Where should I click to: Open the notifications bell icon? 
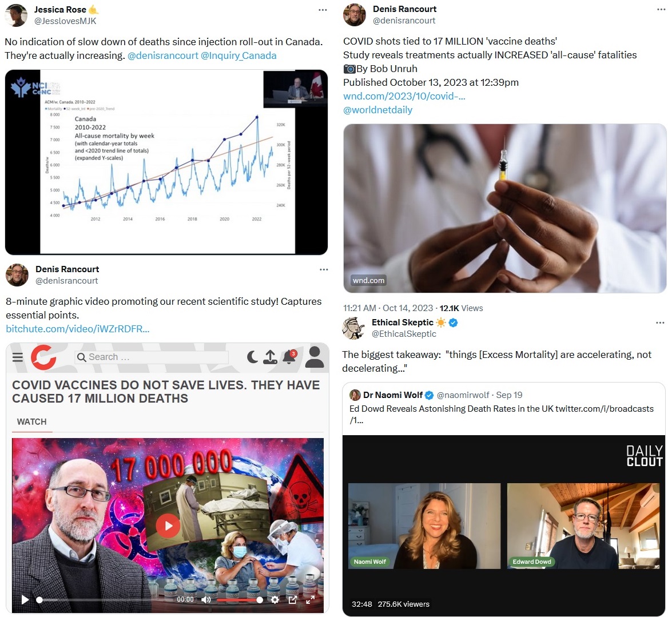[289, 356]
